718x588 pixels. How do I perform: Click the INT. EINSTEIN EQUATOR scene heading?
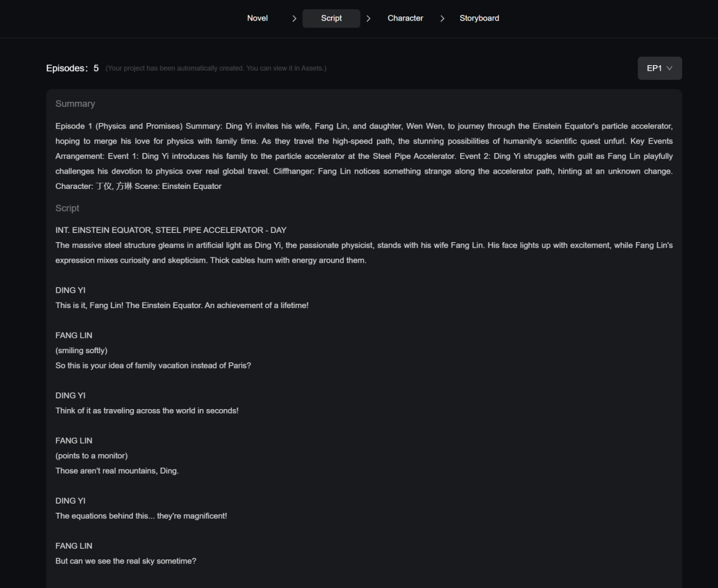coord(171,230)
